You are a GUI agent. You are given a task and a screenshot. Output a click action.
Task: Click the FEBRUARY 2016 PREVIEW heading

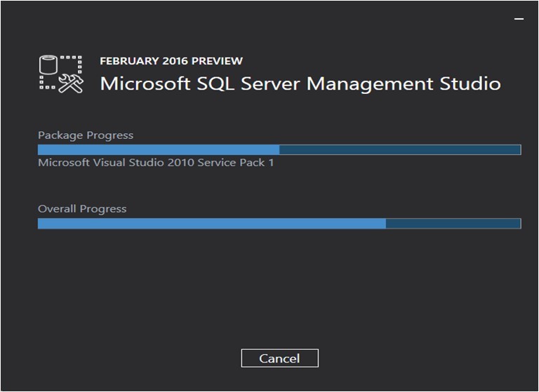pyautogui.click(x=171, y=61)
